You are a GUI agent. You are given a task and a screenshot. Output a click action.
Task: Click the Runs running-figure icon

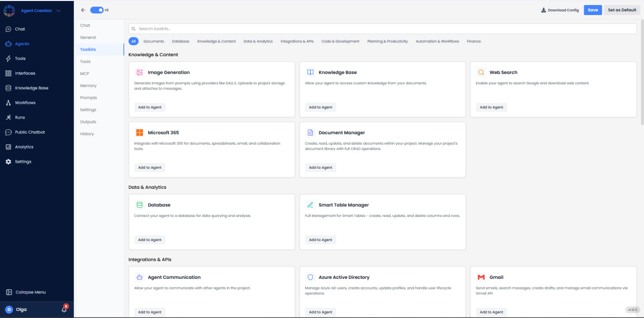[8, 118]
